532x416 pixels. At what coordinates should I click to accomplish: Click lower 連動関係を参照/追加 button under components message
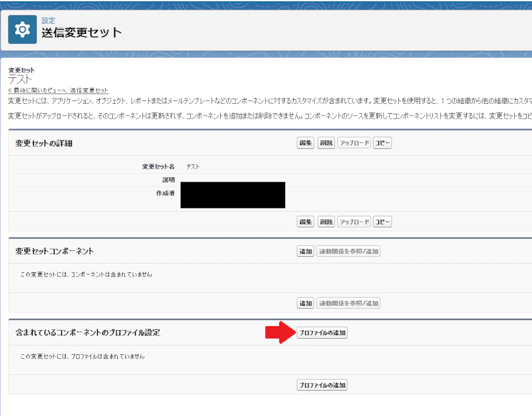(348, 303)
